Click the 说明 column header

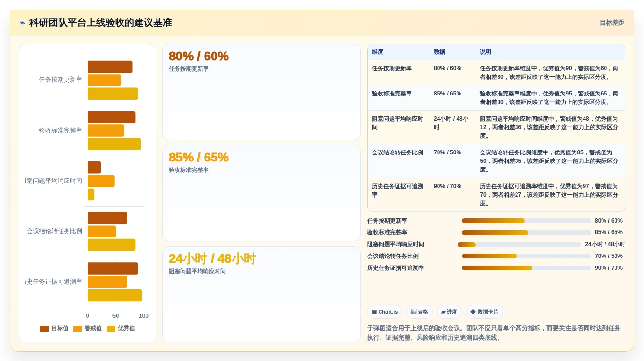point(486,52)
